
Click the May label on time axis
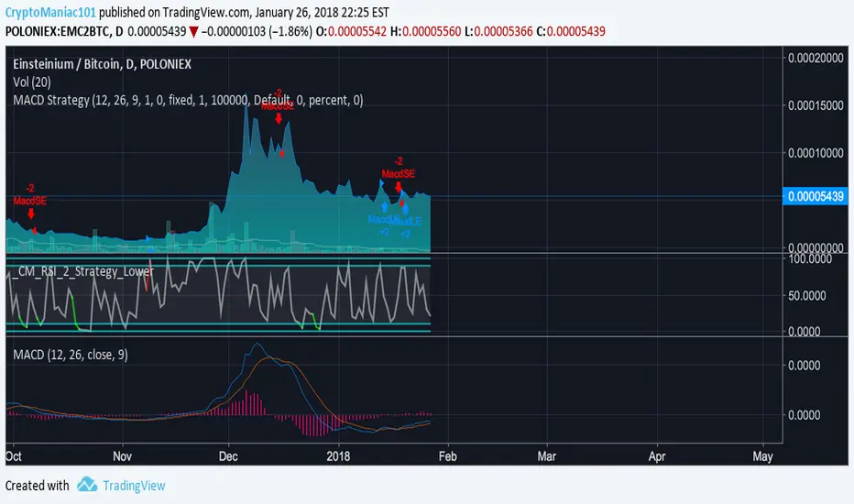[762, 456]
